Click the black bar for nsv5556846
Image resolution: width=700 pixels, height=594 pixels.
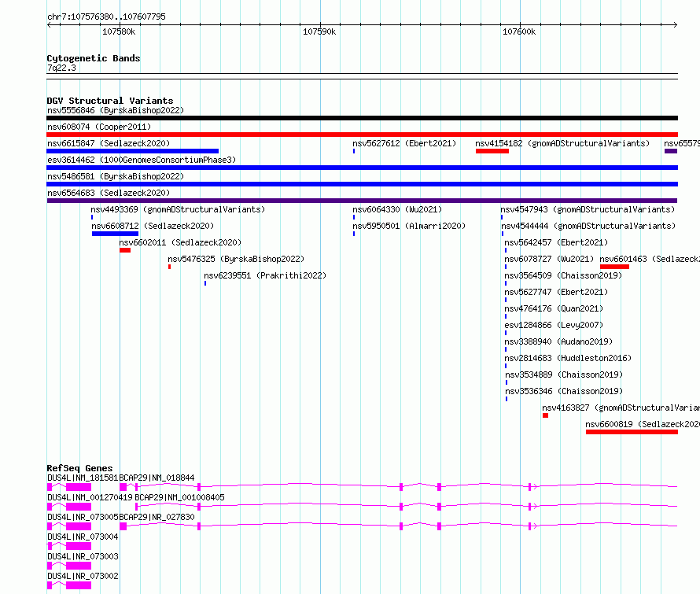(x=362, y=118)
